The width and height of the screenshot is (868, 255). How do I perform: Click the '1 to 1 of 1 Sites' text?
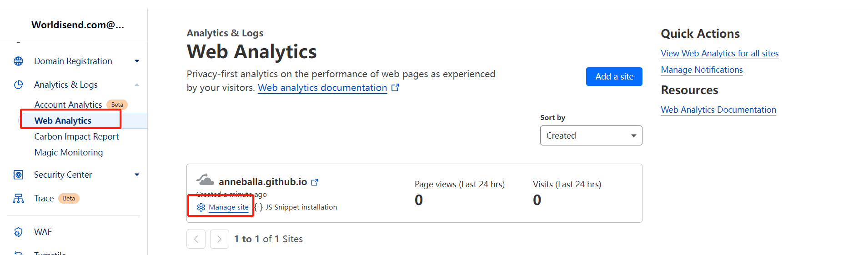(x=268, y=239)
